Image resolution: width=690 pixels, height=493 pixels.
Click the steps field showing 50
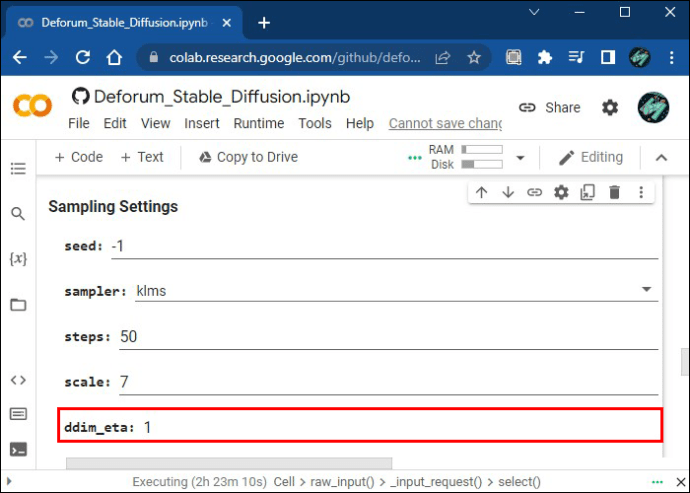[x=389, y=337]
